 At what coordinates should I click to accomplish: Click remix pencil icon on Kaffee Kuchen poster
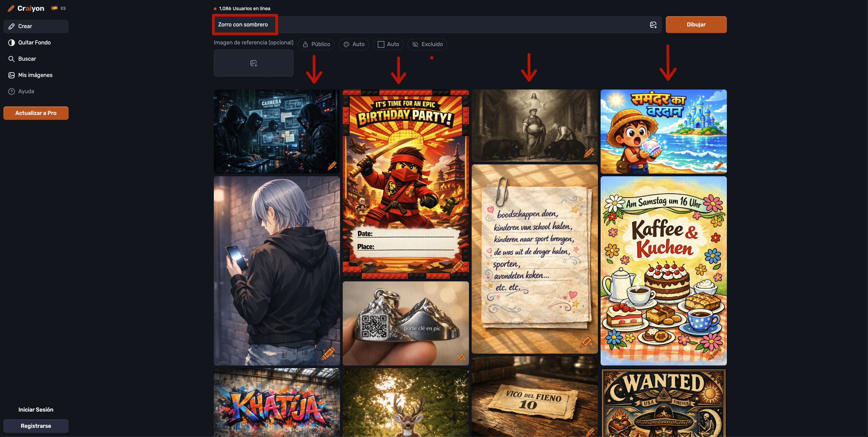tap(715, 354)
